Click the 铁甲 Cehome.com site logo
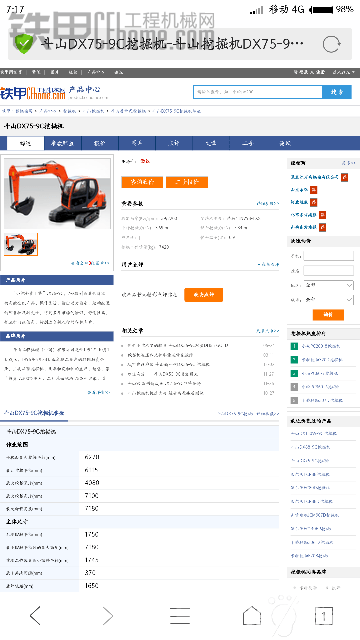 33,93
